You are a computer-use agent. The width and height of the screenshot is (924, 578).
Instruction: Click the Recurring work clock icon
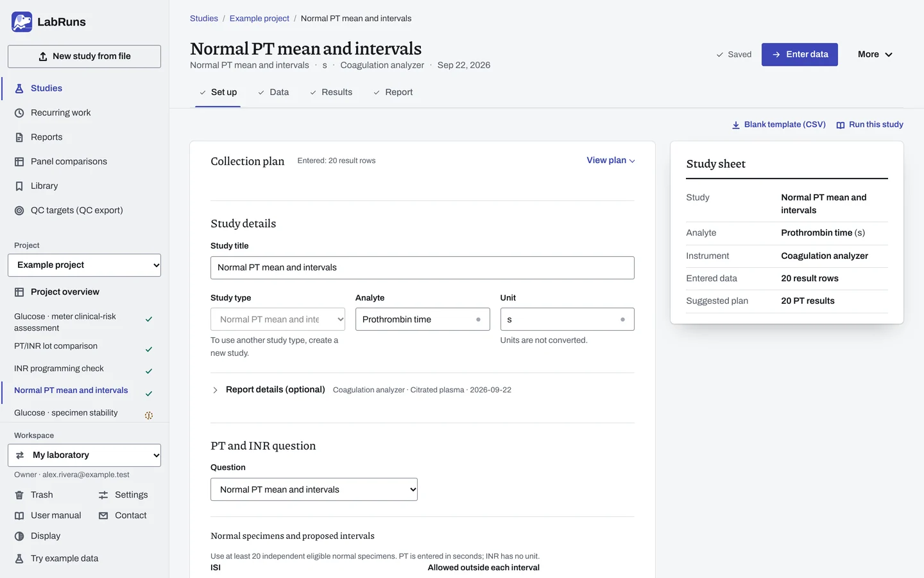19,113
